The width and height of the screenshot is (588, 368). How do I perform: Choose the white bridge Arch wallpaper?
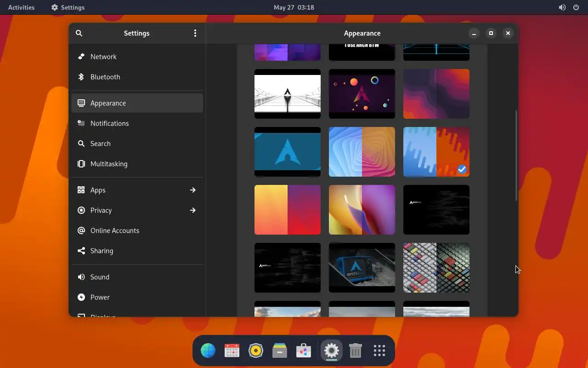[x=288, y=94]
